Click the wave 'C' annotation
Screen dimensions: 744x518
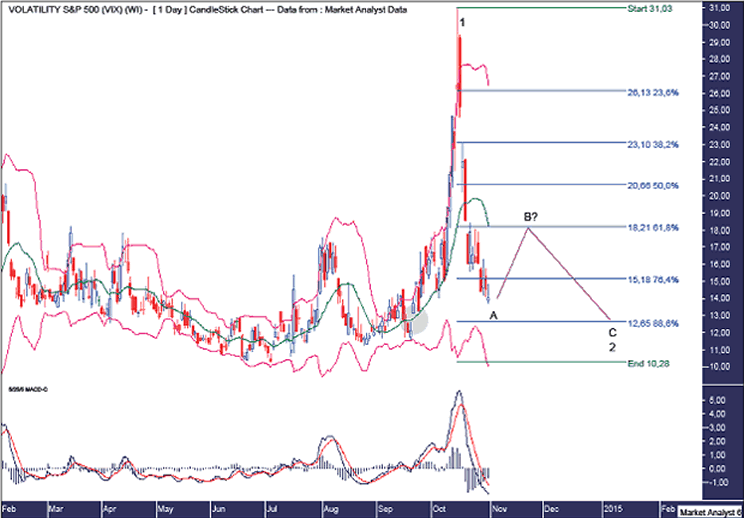pyautogui.click(x=613, y=332)
